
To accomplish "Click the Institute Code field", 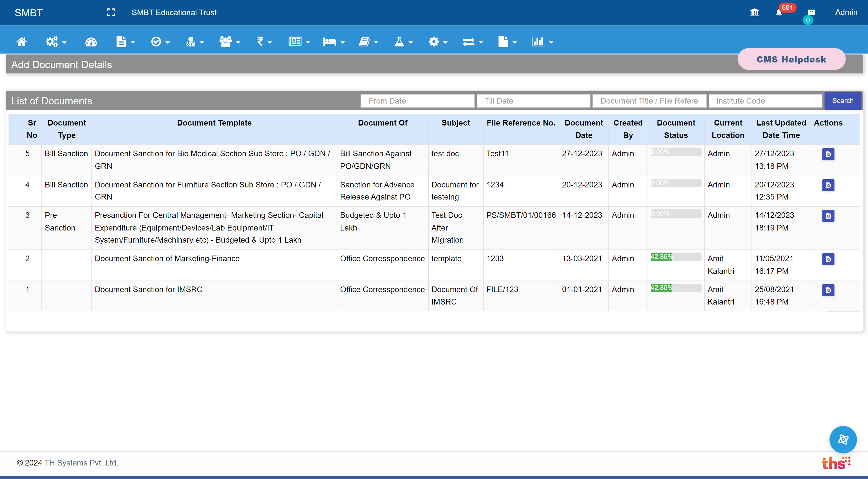I will [x=765, y=101].
